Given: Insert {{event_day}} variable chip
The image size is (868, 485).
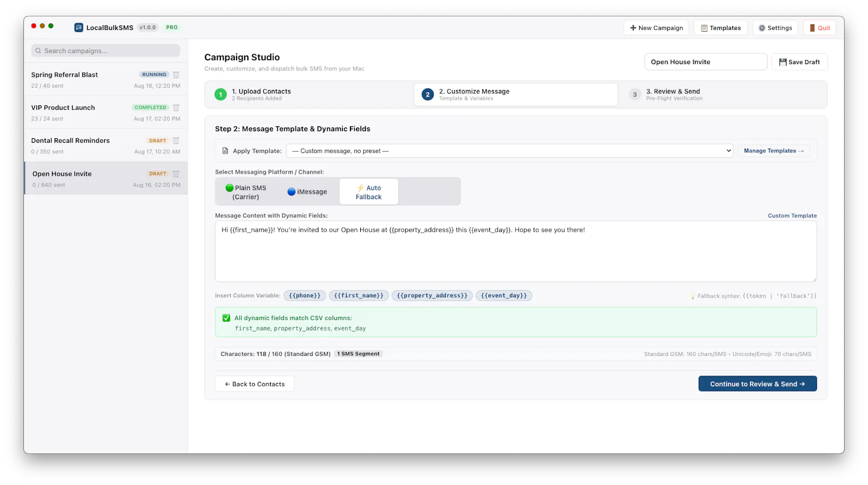Looking at the screenshot, I should pos(504,296).
